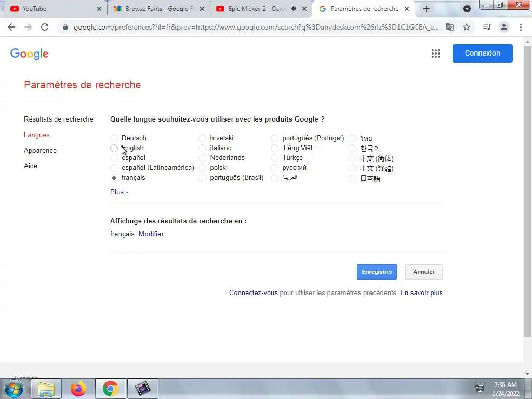Choose español (Latinoamérica) language option
This screenshot has width=532, height=399.
click(114, 168)
